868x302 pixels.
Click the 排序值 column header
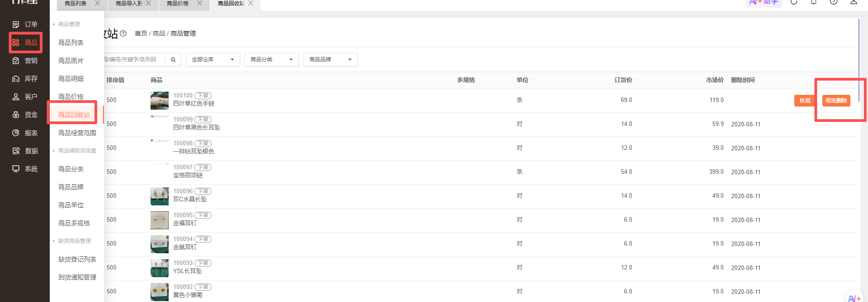[x=115, y=80]
